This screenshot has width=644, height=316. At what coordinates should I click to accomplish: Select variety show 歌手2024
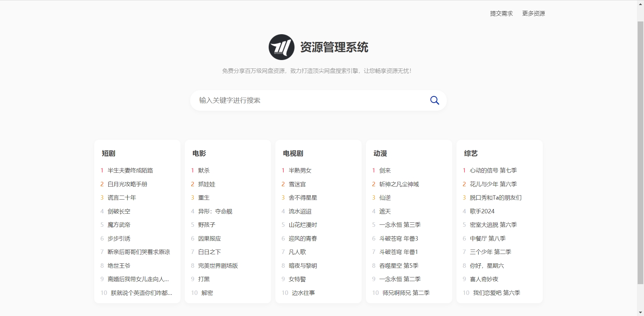(482, 211)
